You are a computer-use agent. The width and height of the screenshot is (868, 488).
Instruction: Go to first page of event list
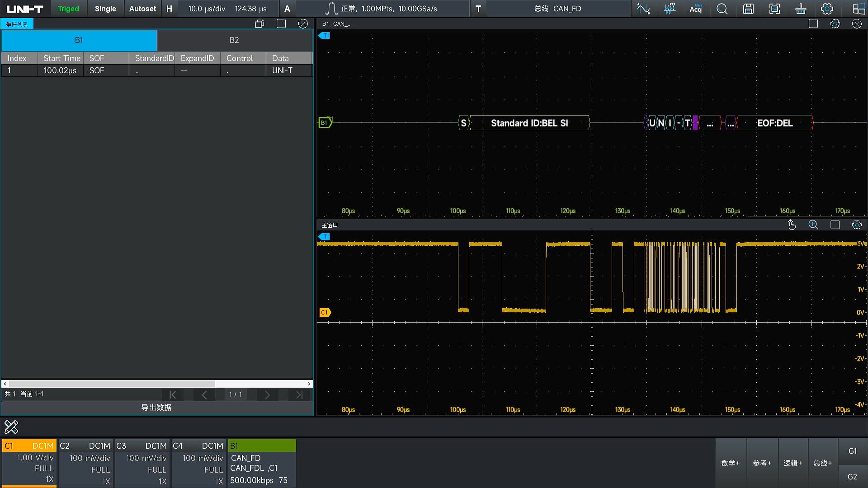[173, 394]
